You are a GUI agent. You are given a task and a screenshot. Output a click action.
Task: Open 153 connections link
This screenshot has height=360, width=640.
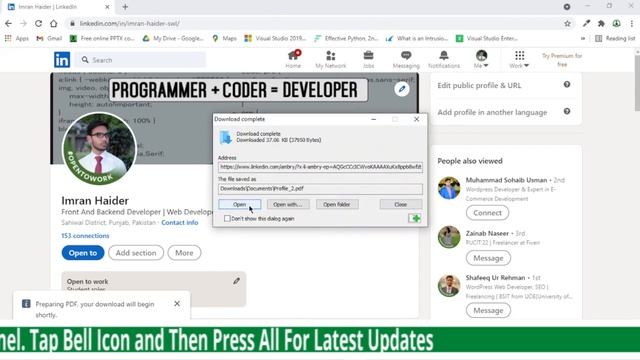(x=85, y=236)
